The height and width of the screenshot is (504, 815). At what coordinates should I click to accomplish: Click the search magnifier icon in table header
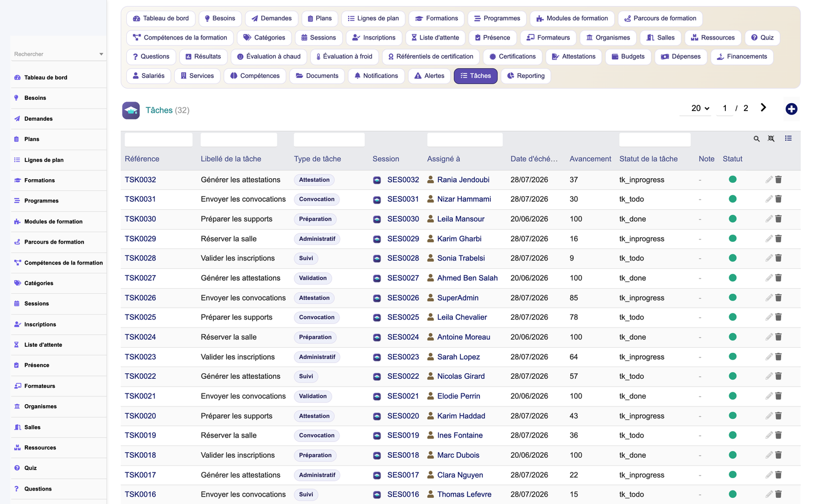[756, 139]
